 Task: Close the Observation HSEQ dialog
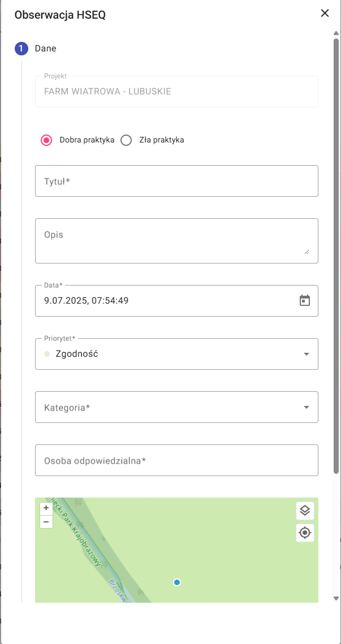point(325,13)
